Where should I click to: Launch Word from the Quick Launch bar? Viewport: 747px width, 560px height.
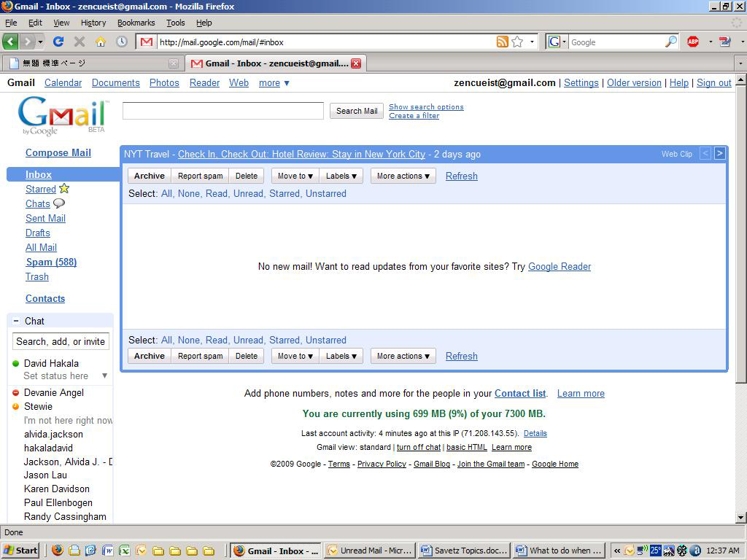(x=108, y=551)
